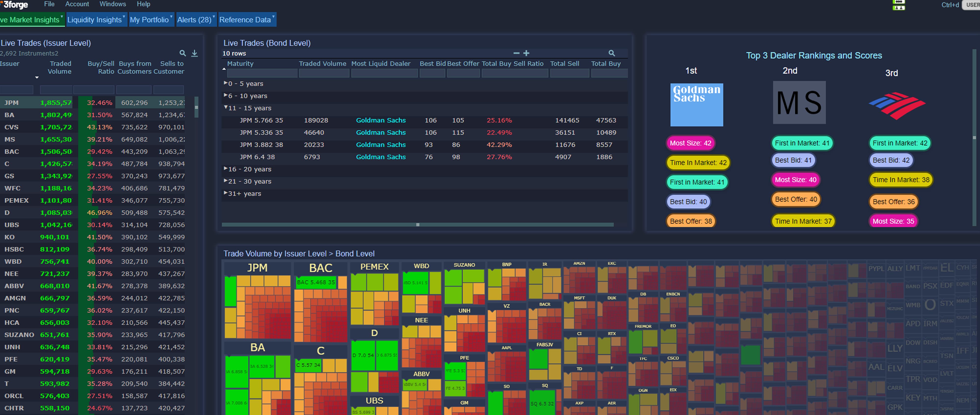The image size is (980, 415).
Task: Click the Goldman Sachs dealer logo
Action: point(696,105)
